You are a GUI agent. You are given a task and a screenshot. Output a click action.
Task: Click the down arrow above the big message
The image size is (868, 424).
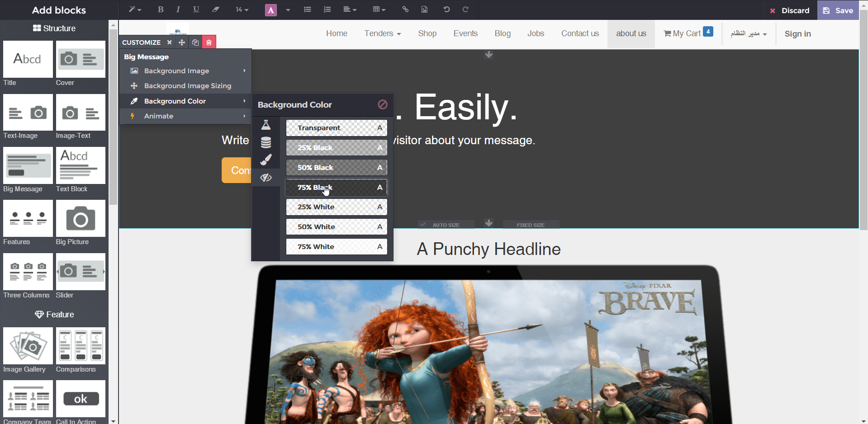point(489,55)
